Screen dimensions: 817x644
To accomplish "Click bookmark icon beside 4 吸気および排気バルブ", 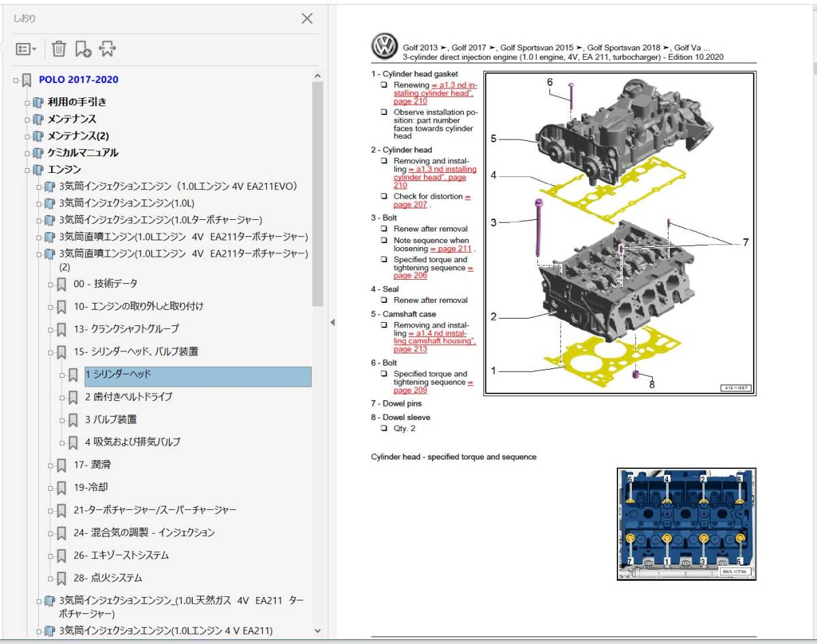I will (x=73, y=442).
